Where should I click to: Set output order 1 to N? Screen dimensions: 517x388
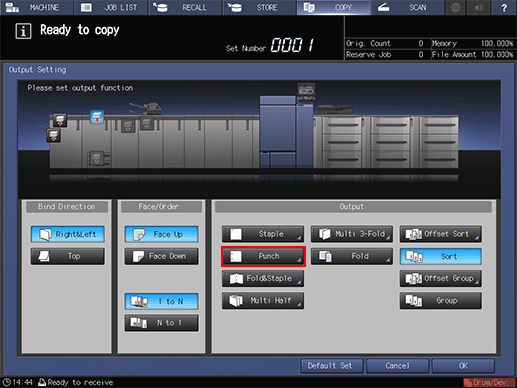(162, 301)
